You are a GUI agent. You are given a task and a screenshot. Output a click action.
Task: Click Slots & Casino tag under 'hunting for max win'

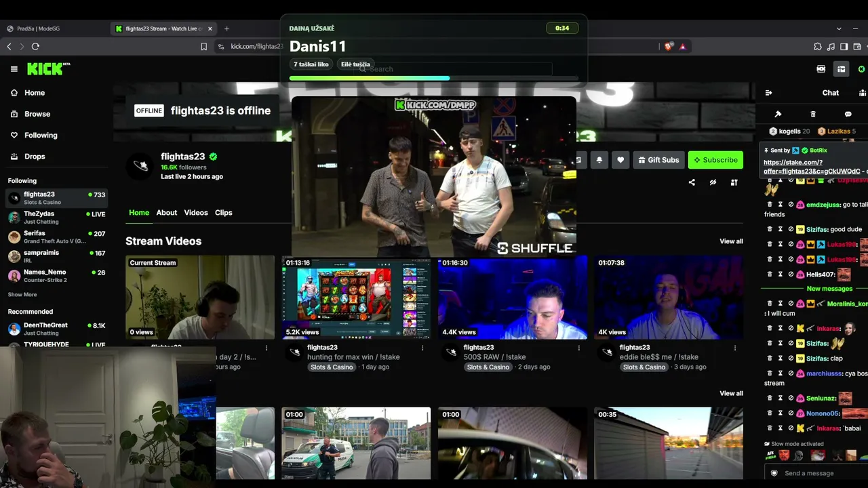pyautogui.click(x=332, y=367)
